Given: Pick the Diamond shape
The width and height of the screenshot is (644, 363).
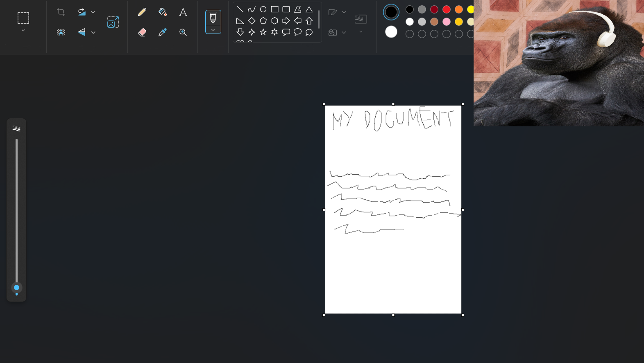Looking at the screenshot, I should 252,20.
